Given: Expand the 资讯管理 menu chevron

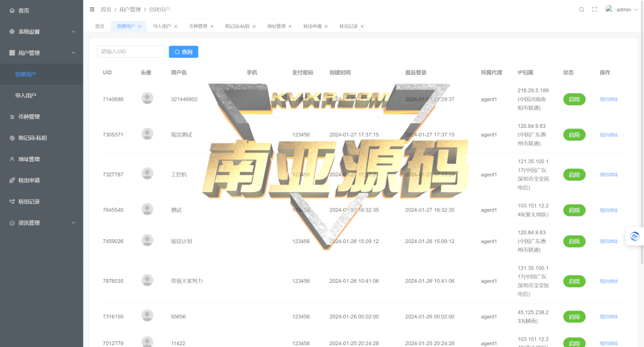Looking at the screenshot, I should tap(74, 223).
